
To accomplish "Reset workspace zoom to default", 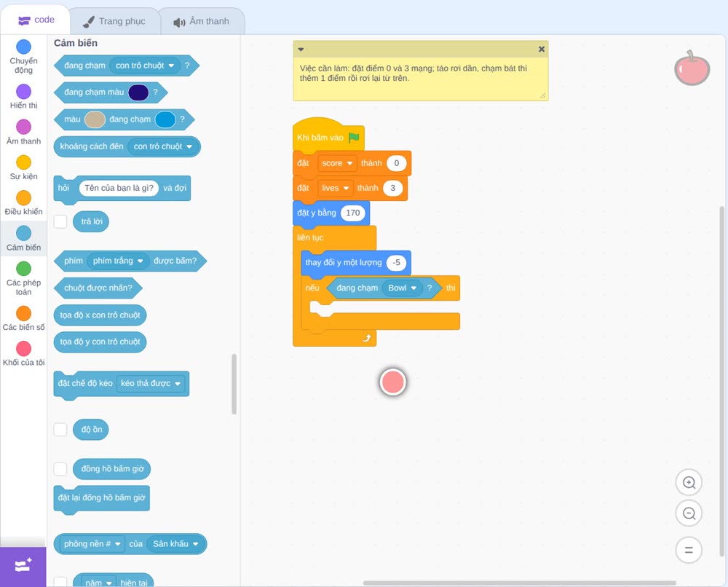I will (689, 551).
